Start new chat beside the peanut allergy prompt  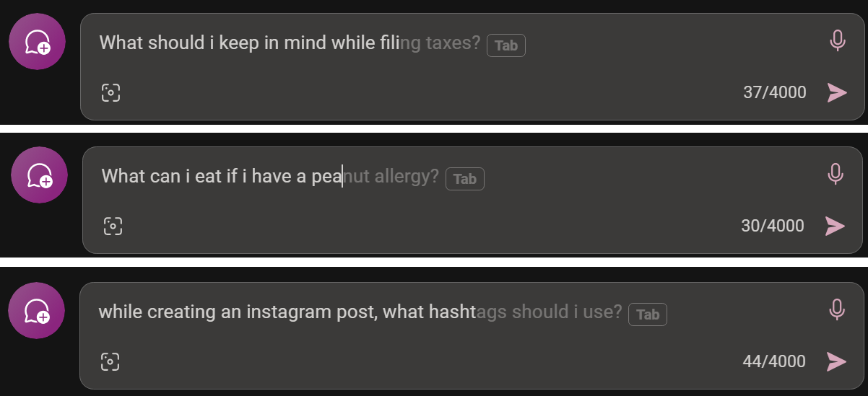39,175
